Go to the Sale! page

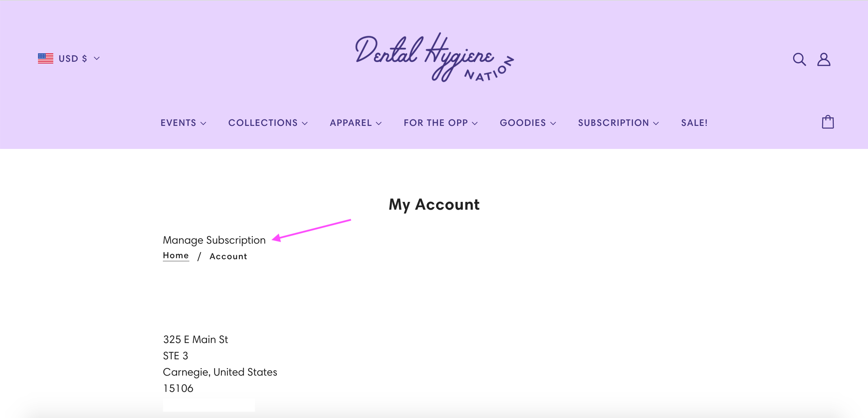pos(694,123)
